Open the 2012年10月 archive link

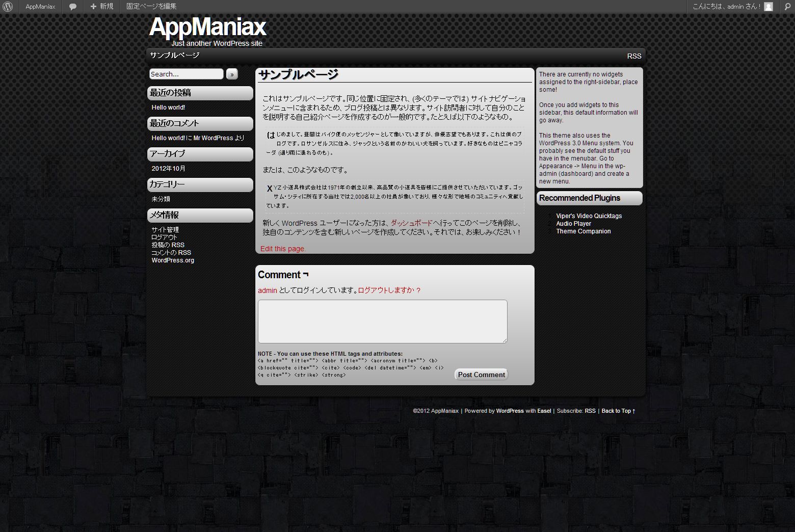coord(168,169)
